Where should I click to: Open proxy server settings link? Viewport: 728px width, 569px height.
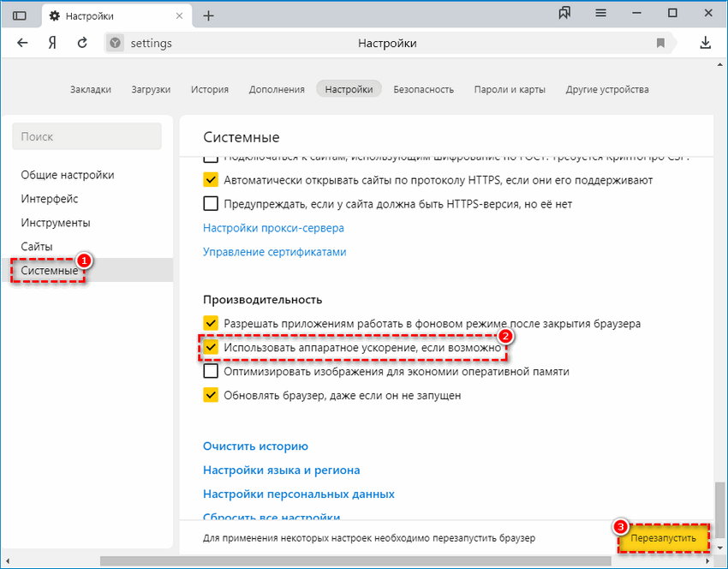click(273, 227)
